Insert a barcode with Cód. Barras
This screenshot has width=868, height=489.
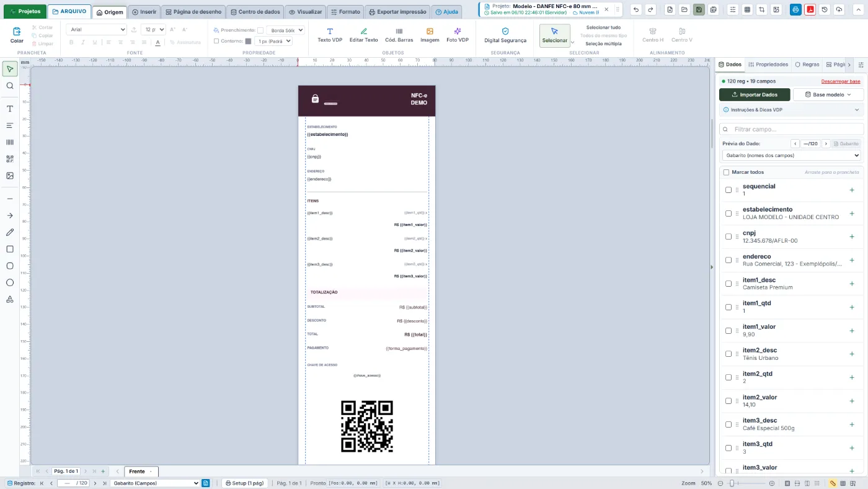(x=399, y=35)
